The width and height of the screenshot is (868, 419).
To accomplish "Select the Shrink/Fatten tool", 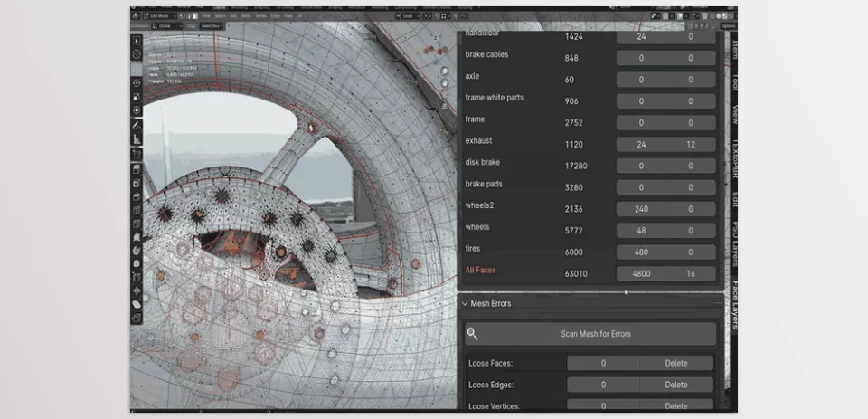I will [x=137, y=290].
